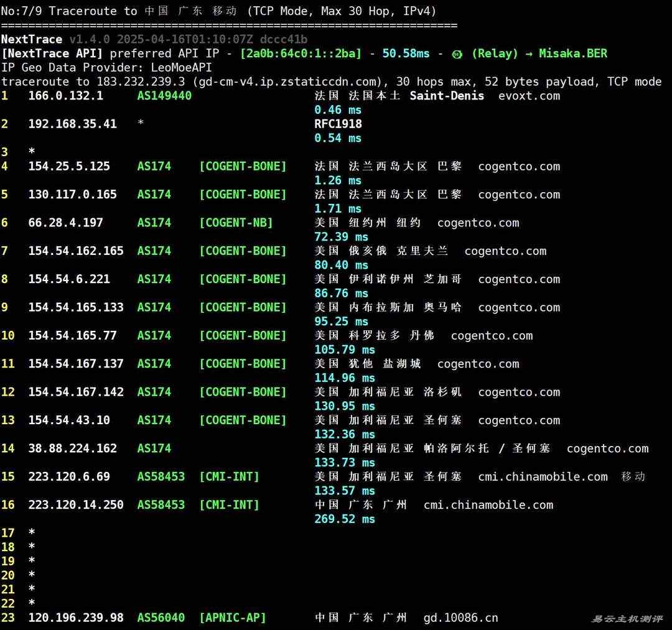Click the 1.71 ms latency value

(338, 208)
